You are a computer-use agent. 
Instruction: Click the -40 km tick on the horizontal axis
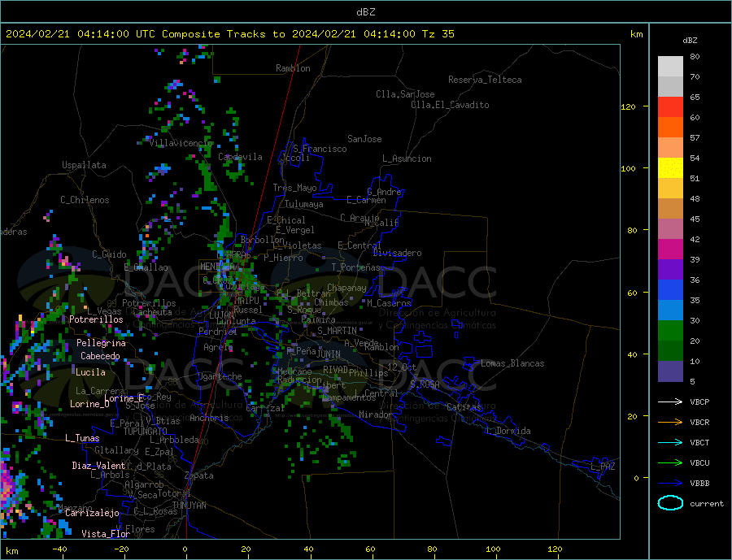coord(59,549)
